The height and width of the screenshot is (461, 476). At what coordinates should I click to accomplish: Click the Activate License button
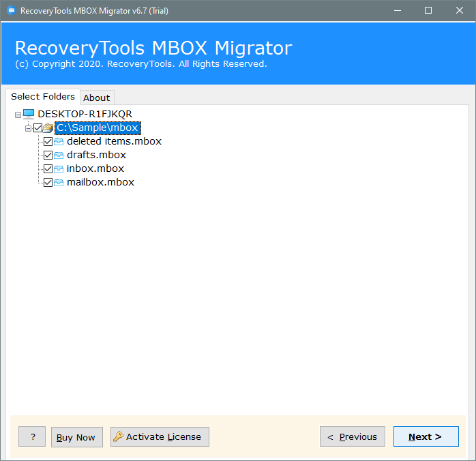(x=160, y=436)
